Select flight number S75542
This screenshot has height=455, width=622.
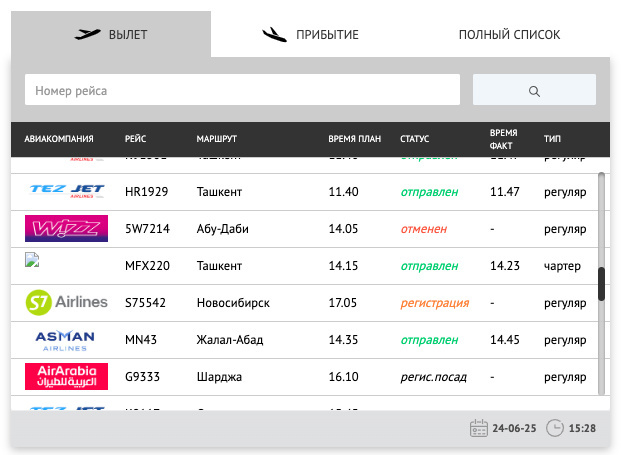(145, 303)
